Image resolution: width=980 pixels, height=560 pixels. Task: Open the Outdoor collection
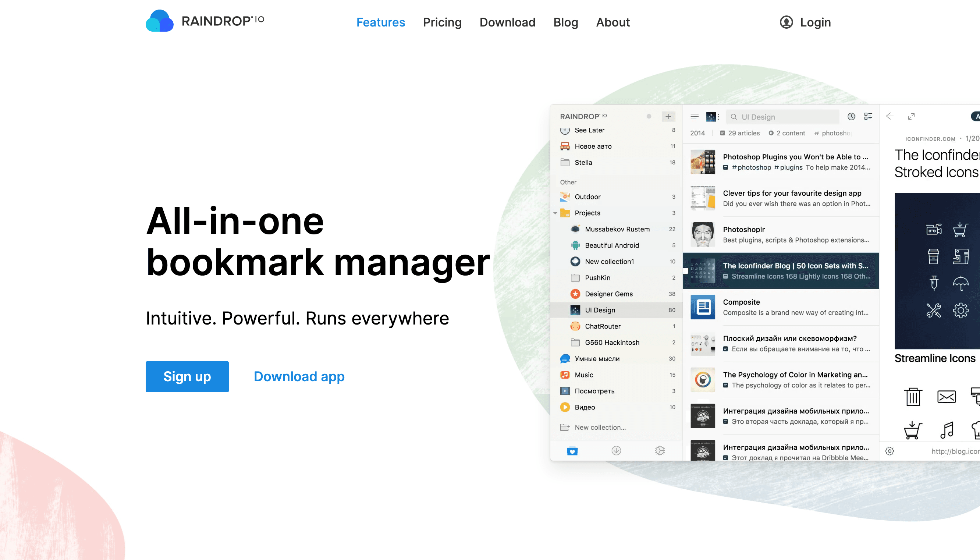coord(616,196)
